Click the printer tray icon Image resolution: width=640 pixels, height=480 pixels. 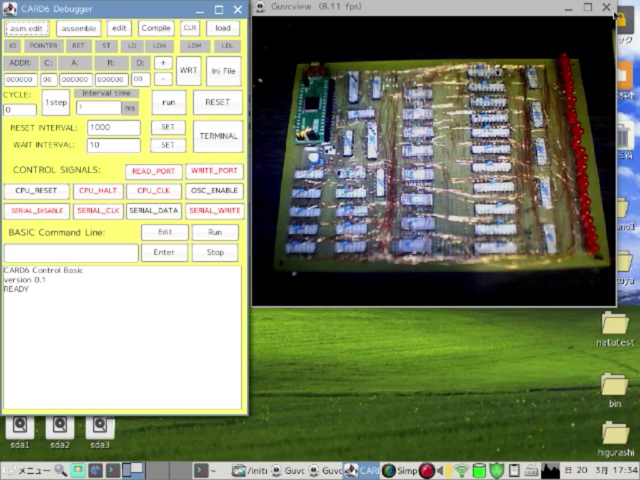531,471
